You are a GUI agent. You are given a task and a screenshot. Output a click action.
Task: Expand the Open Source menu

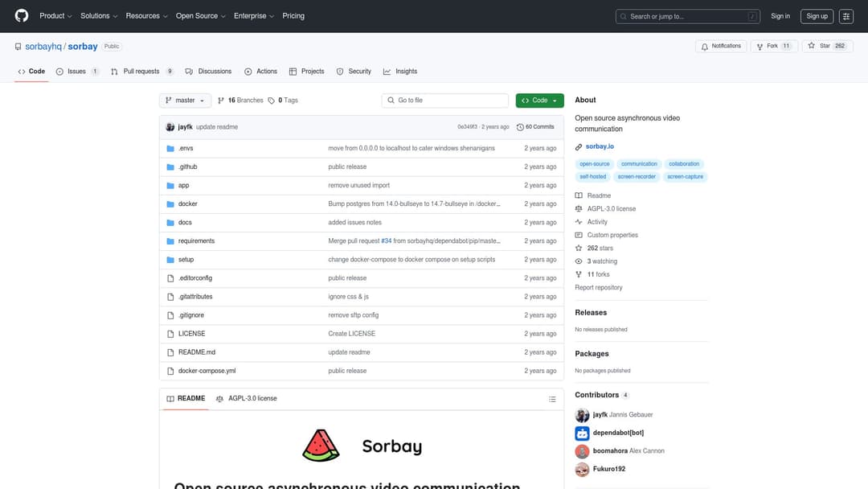(x=200, y=16)
